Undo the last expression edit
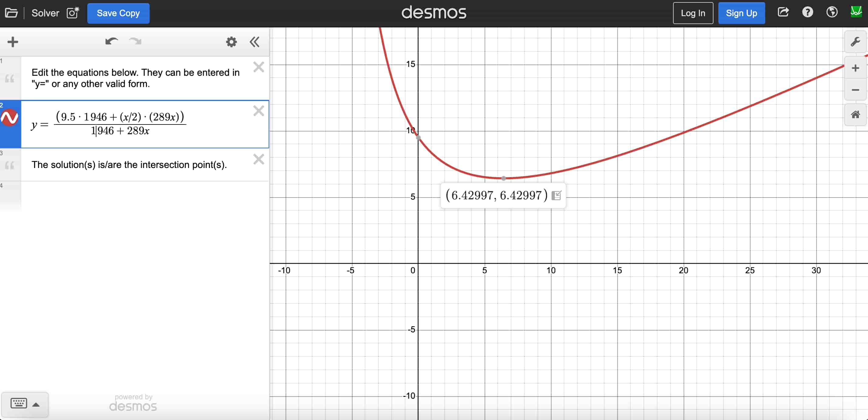This screenshot has width=868, height=420. 112,41
